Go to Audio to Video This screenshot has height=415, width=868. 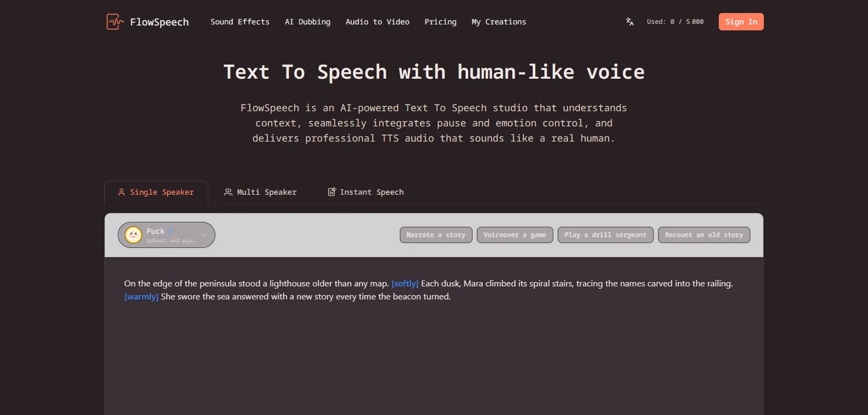tap(378, 22)
